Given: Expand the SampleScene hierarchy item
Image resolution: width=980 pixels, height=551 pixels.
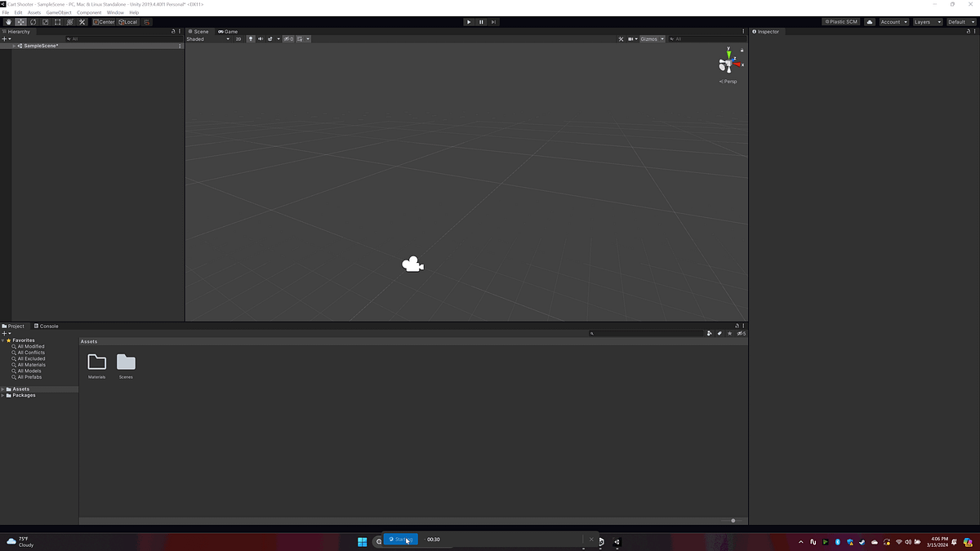Looking at the screenshot, I should click(x=14, y=46).
